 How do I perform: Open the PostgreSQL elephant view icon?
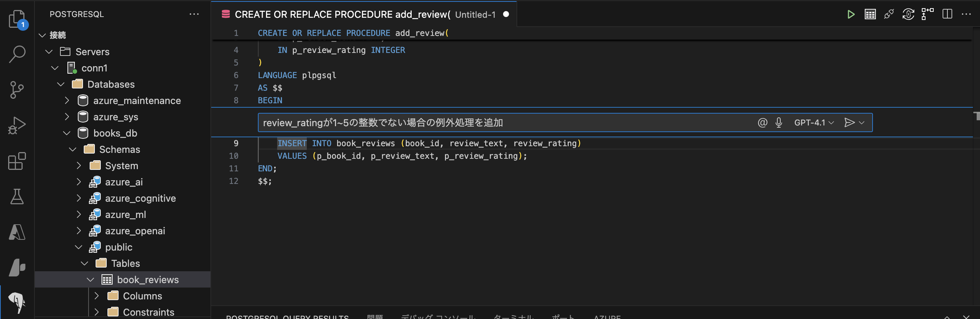point(17,303)
